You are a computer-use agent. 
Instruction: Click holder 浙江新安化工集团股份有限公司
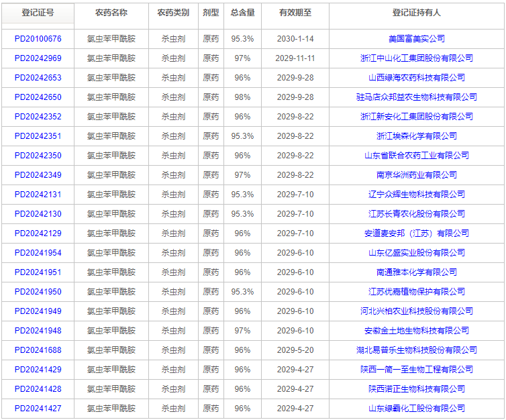(417, 117)
